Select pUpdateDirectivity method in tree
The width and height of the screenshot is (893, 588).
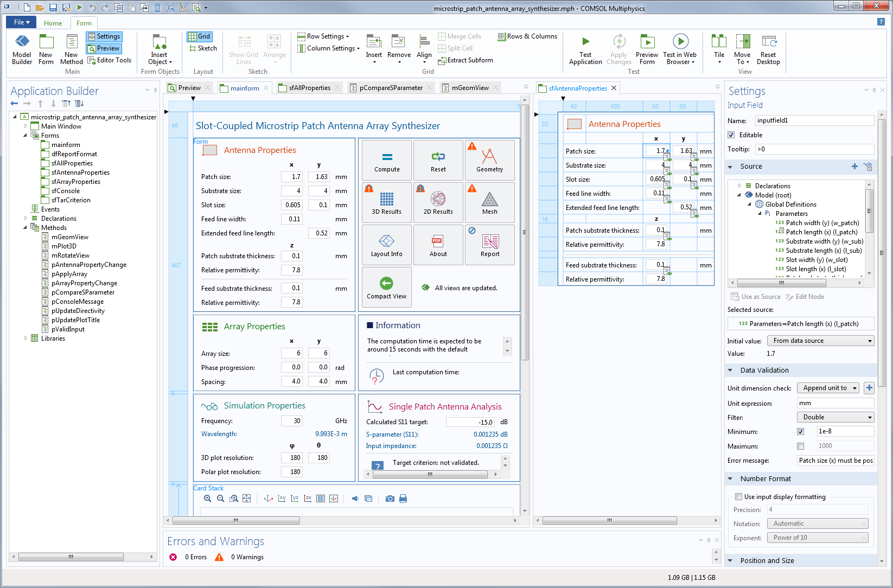(78, 311)
